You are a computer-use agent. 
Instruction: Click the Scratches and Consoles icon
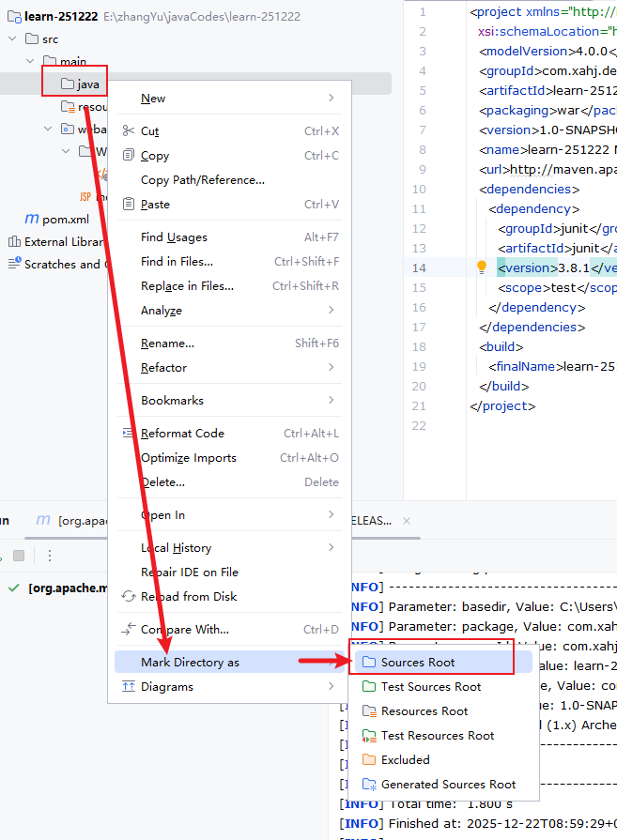tap(14, 264)
